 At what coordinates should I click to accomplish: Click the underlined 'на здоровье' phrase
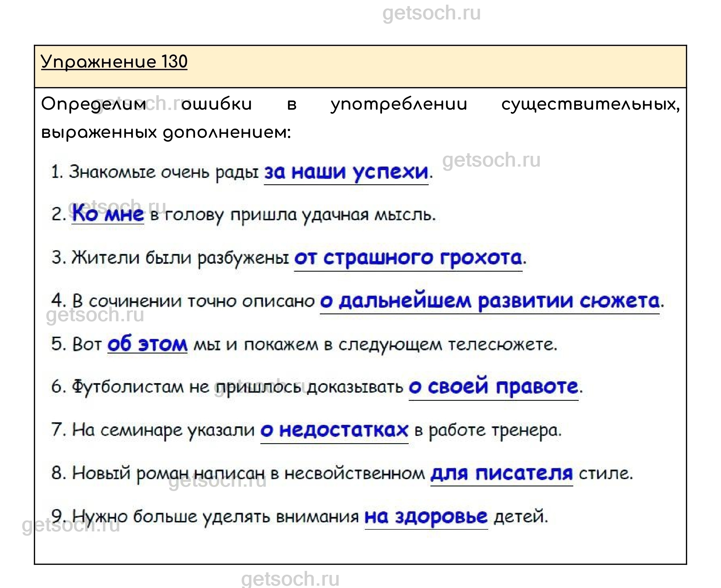click(426, 517)
